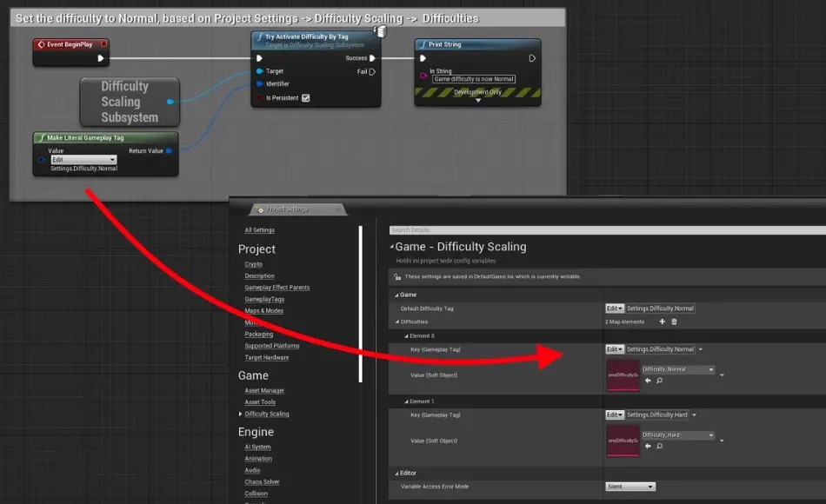Click the Print String exec input pin
826x504 pixels.
click(423, 58)
